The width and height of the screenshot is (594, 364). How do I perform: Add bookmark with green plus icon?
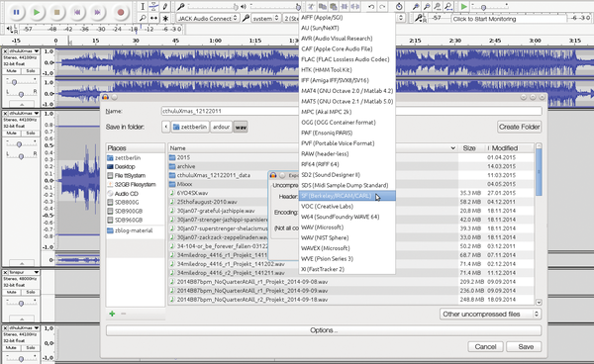(x=112, y=314)
